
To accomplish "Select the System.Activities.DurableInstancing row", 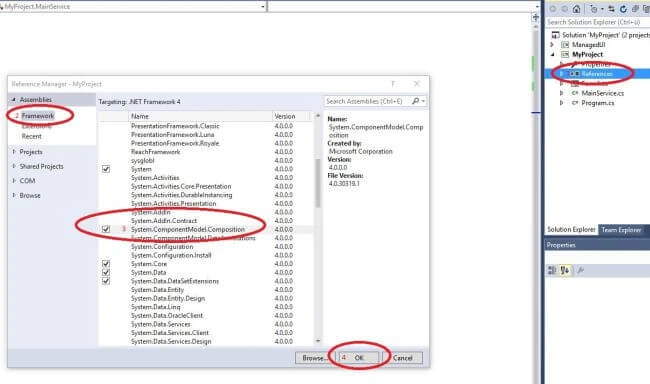I will tap(205, 195).
